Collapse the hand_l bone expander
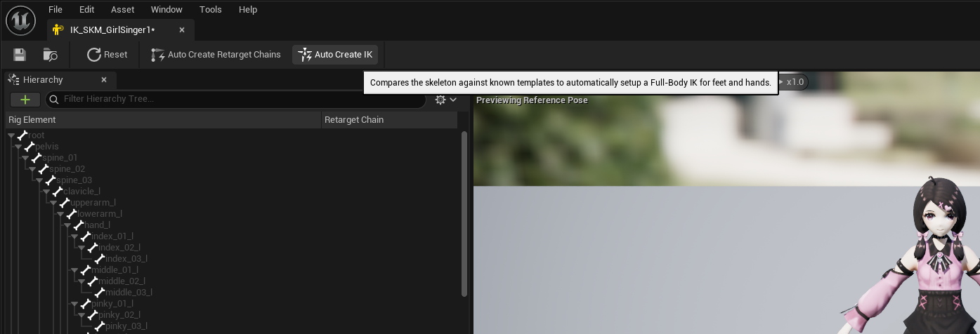Image resolution: width=980 pixels, height=334 pixels. (67, 225)
